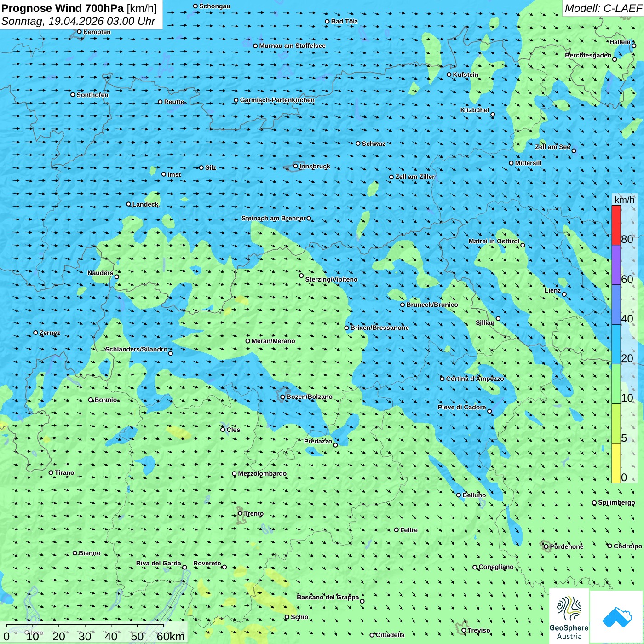644x644 pixels.
Task: Select the "Bozen/Bolzano" city label
Action: click(x=309, y=397)
